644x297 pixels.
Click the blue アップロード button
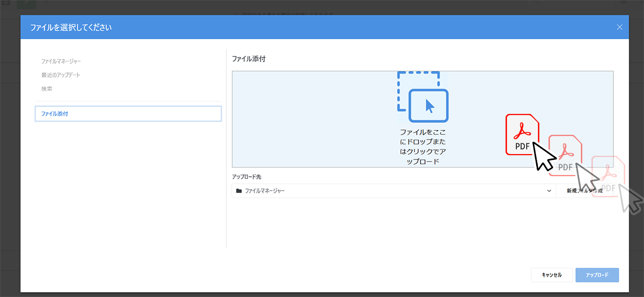[597, 275]
